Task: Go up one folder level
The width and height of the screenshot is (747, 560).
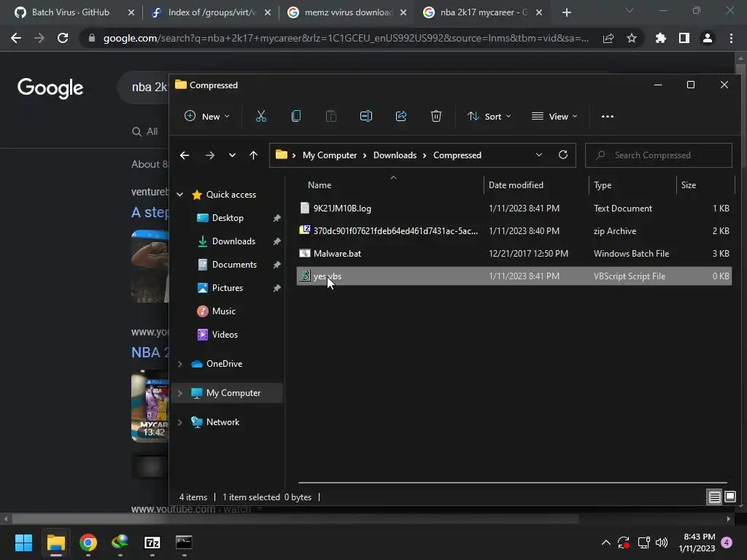Action: coord(253,155)
